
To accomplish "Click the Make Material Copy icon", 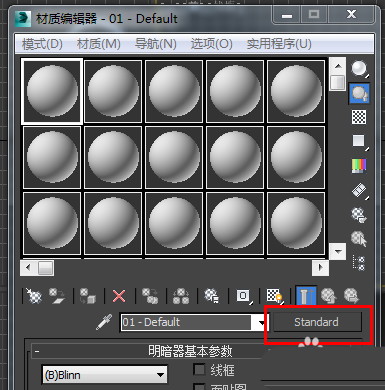I will click(x=150, y=296).
